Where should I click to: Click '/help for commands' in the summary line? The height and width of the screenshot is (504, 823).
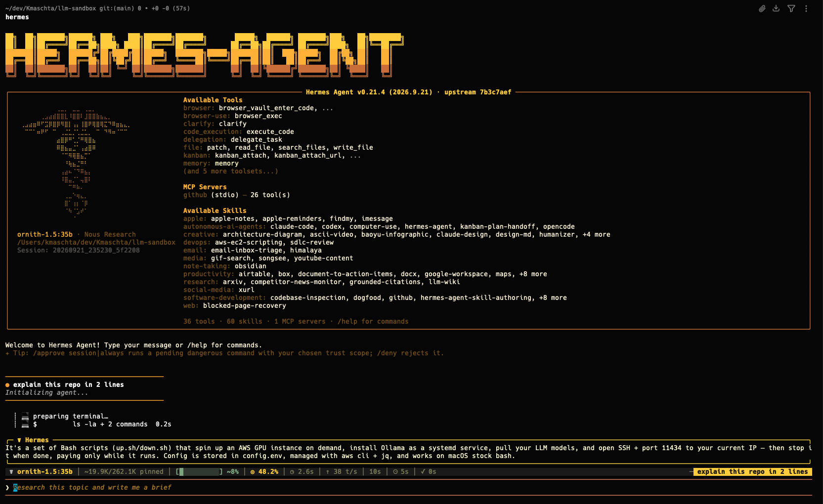pos(373,322)
